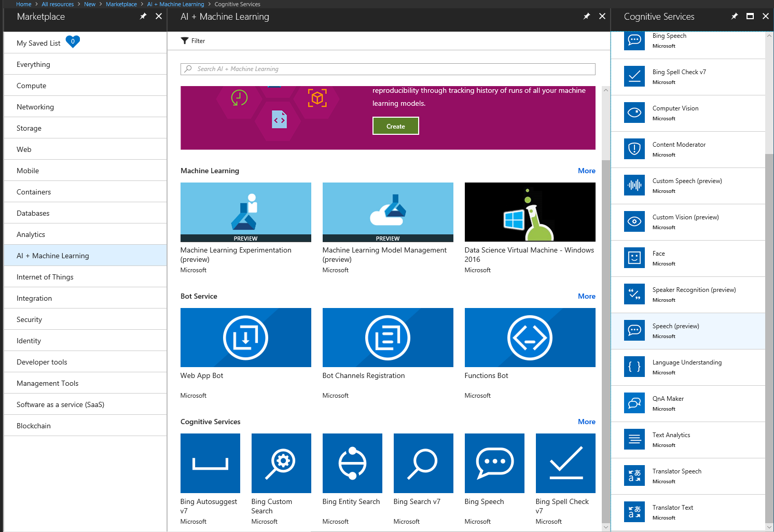Click the AI + Machine Learning breadcrumb link
774x532 pixels.
coord(176,4)
